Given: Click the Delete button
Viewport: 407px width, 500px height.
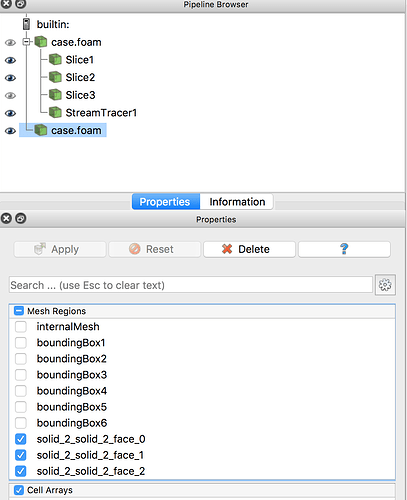Looking at the screenshot, I should pyautogui.click(x=249, y=249).
